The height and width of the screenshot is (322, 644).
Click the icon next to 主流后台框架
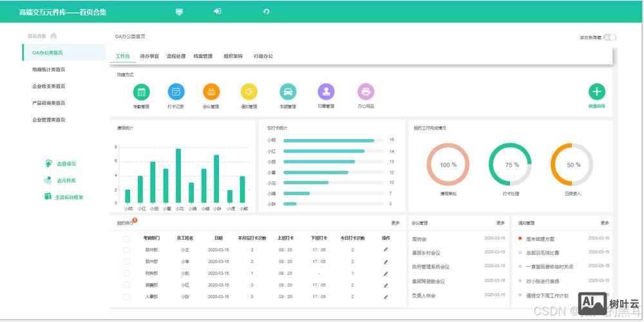(x=48, y=196)
